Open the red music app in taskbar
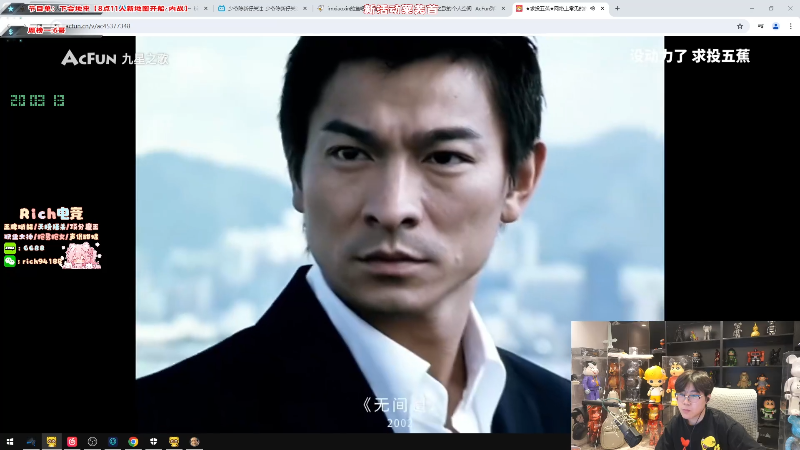Viewport: 800px width, 450px height. coord(72,442)
